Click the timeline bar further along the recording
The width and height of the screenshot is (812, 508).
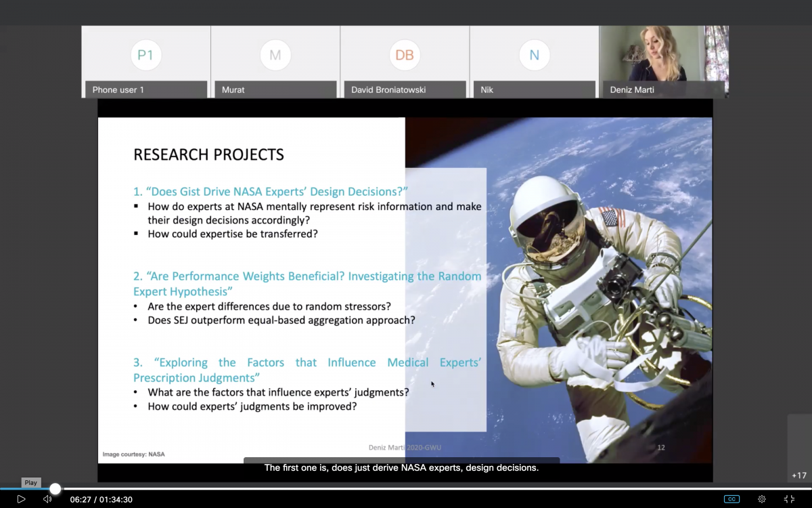click(433, 488)
